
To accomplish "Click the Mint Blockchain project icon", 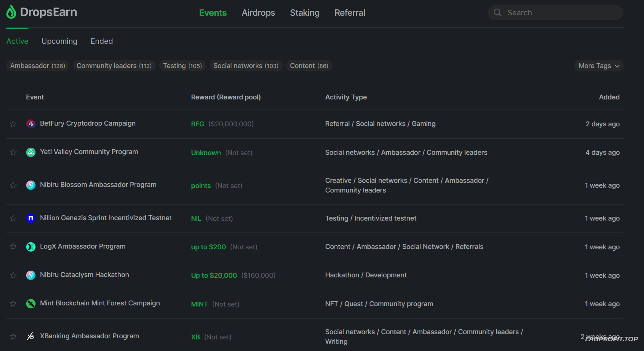I will click(x=31, y=304).
